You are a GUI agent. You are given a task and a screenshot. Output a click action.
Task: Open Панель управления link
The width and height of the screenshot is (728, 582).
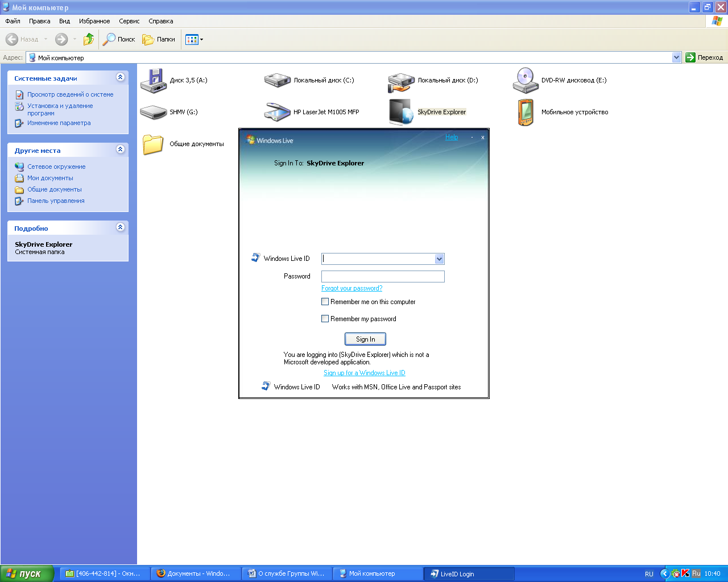tap(56, 201)
